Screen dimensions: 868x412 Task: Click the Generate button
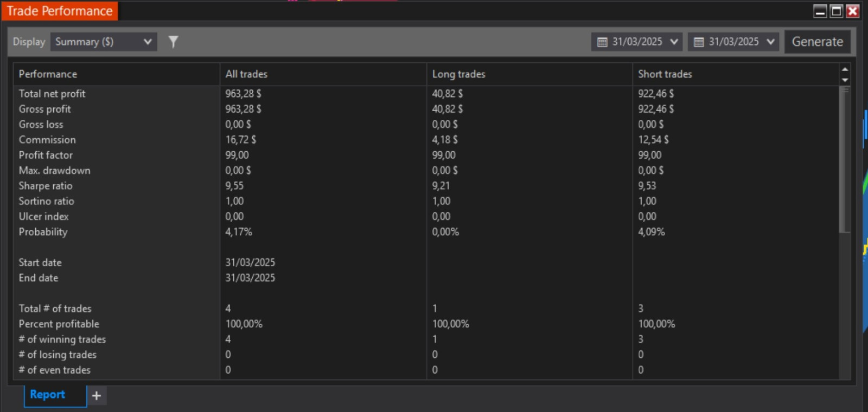click(817, 42)
